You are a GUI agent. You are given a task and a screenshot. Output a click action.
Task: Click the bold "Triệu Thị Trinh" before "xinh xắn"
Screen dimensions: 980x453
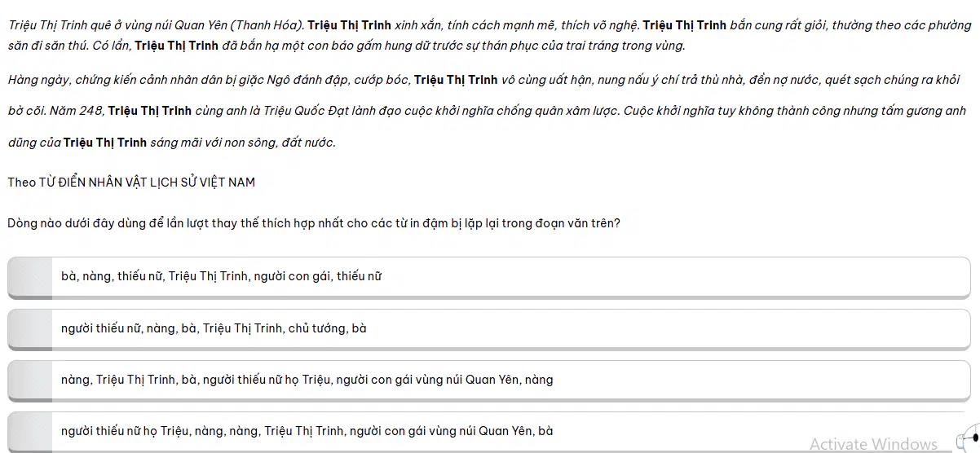click(349, 25)
